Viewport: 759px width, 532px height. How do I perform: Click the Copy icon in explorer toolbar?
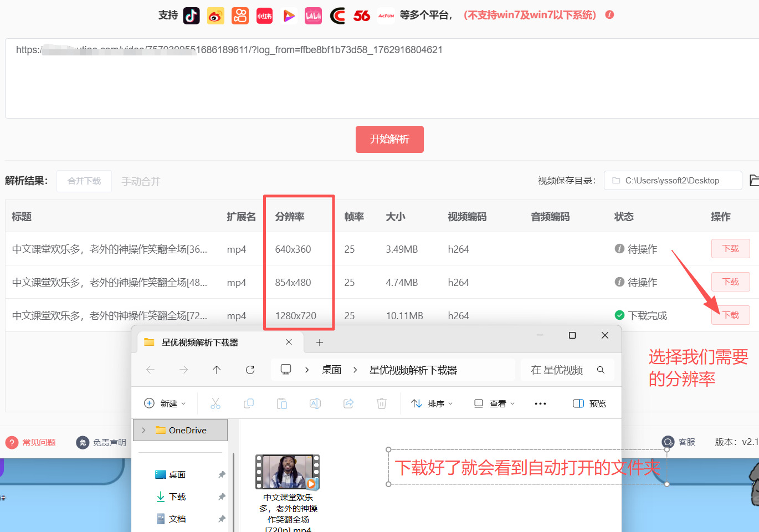pos(249,403)
